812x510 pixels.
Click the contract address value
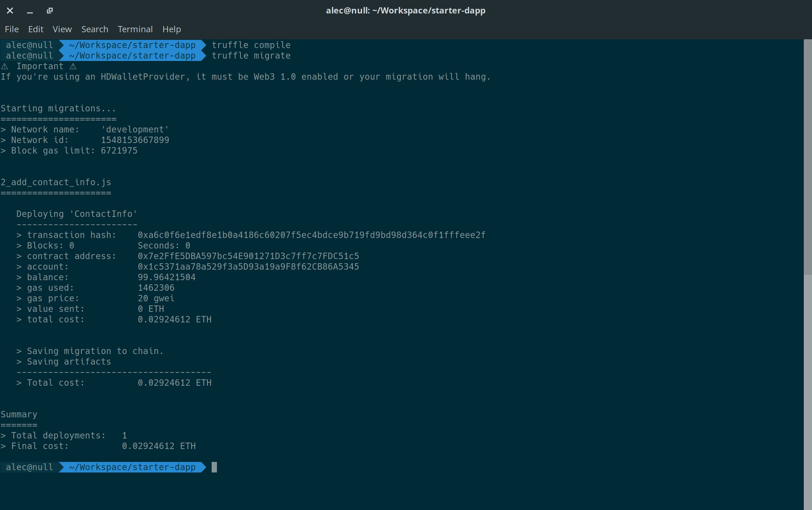[x=248, y=256]
